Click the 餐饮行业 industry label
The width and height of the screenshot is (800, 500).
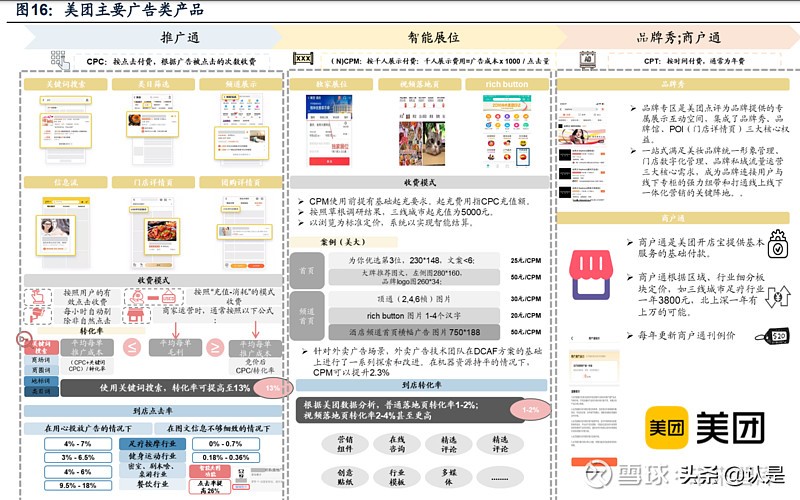click(152, 484)
